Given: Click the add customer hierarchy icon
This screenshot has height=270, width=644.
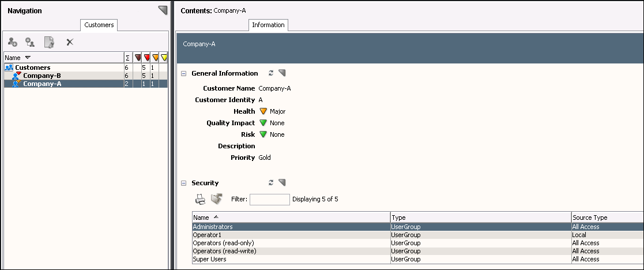Looking at the screenshot, I should click(x=30, y=42).
